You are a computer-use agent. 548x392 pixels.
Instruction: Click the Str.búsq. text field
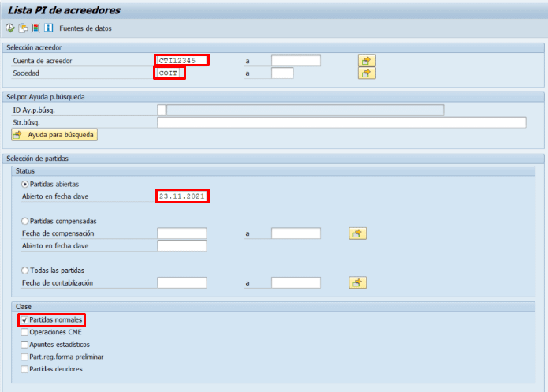click(341, 122)
